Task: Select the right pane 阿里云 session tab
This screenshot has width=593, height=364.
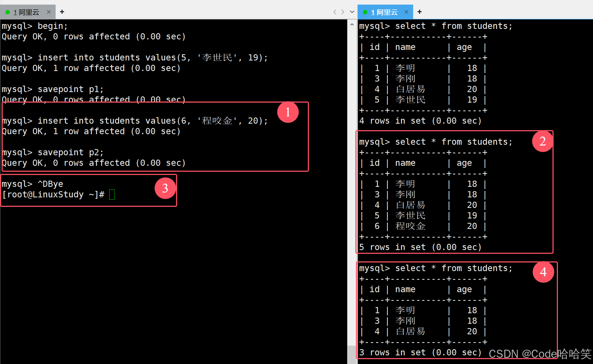Action: (385, 12)
